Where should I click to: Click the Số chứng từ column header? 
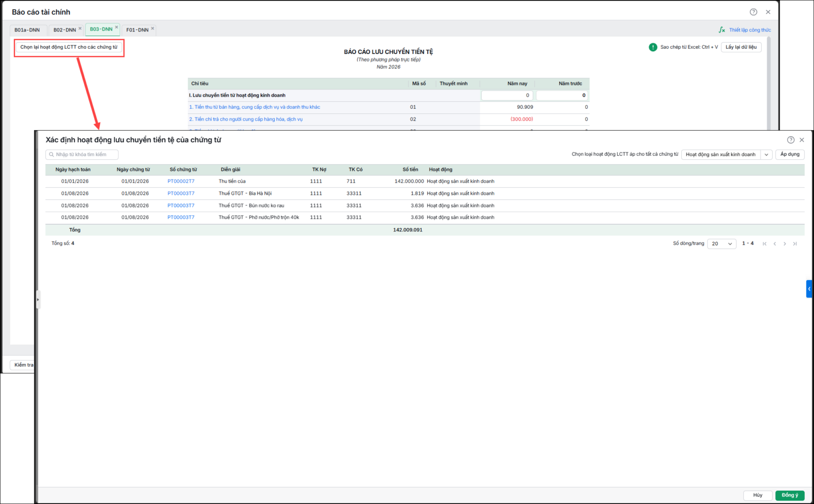[183, 170]
